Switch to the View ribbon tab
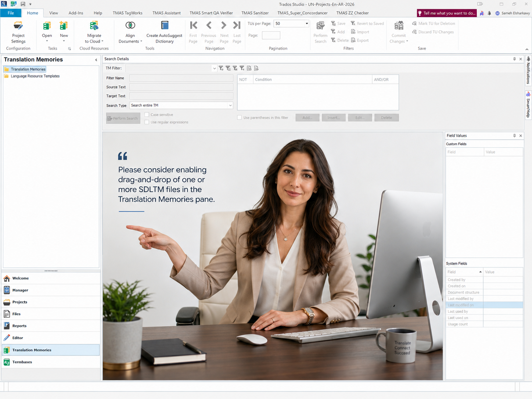 click(54, 13)
